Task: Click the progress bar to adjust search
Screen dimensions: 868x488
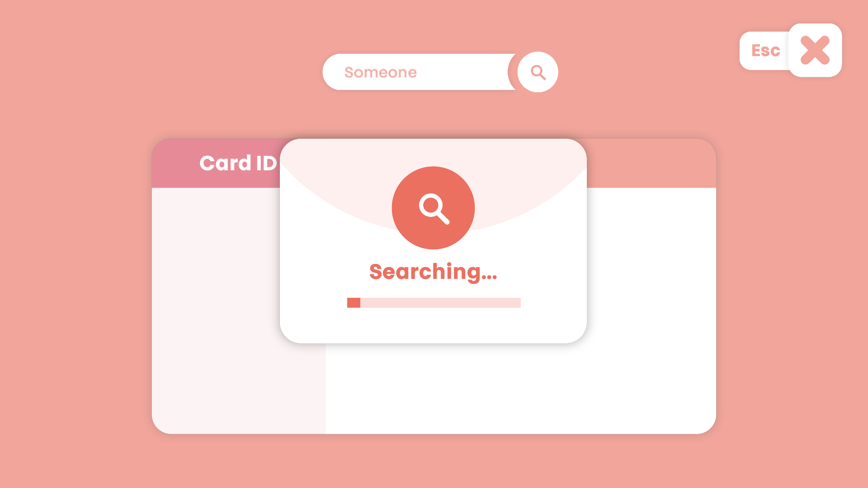Action: [x=434, y=303]
